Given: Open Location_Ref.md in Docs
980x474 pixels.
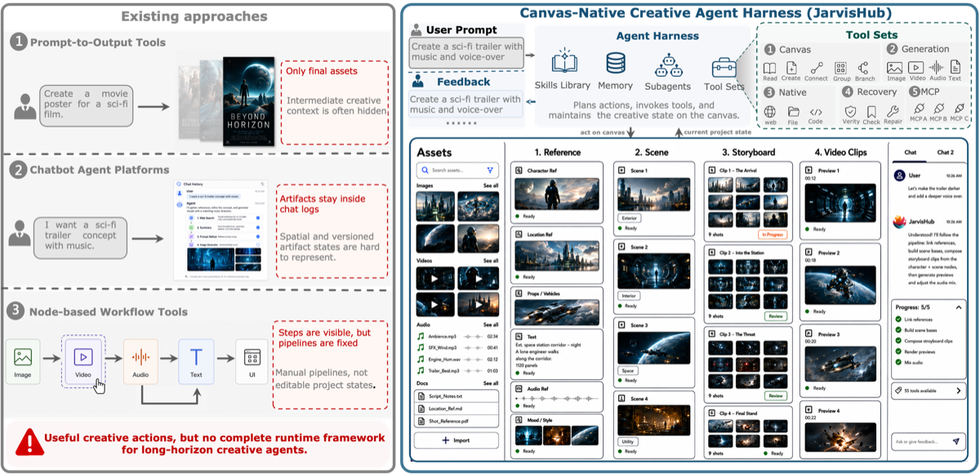Looking at the screenshot, I should pos(457,408).
